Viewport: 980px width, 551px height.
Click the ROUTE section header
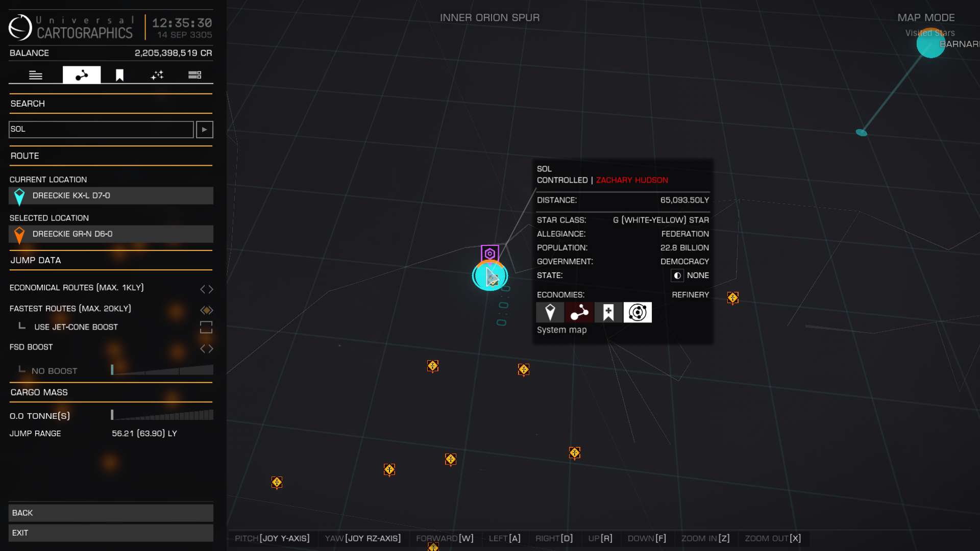tap(24, 156)
